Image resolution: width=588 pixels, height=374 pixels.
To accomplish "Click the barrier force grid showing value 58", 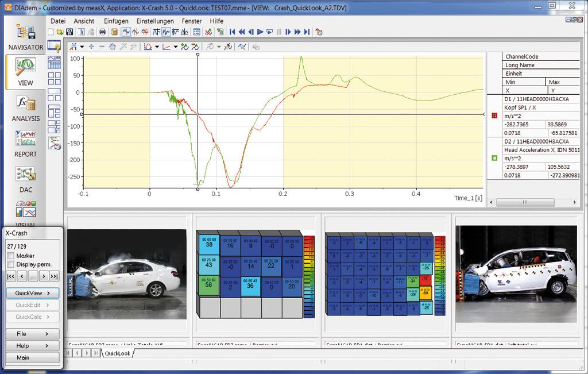I will pos(209,285).
